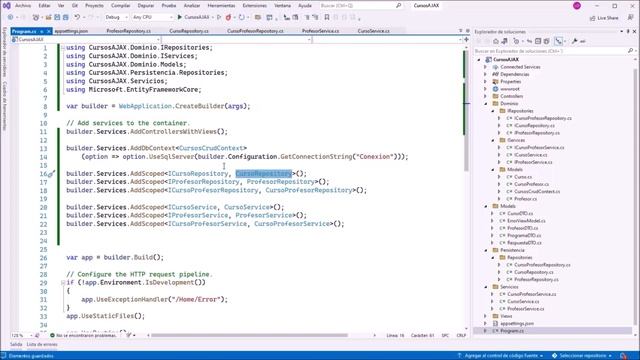The height and width of the screenshot is (360, 640).
Task: Select Program.cs in Solution Explorer
Action: 511,331
